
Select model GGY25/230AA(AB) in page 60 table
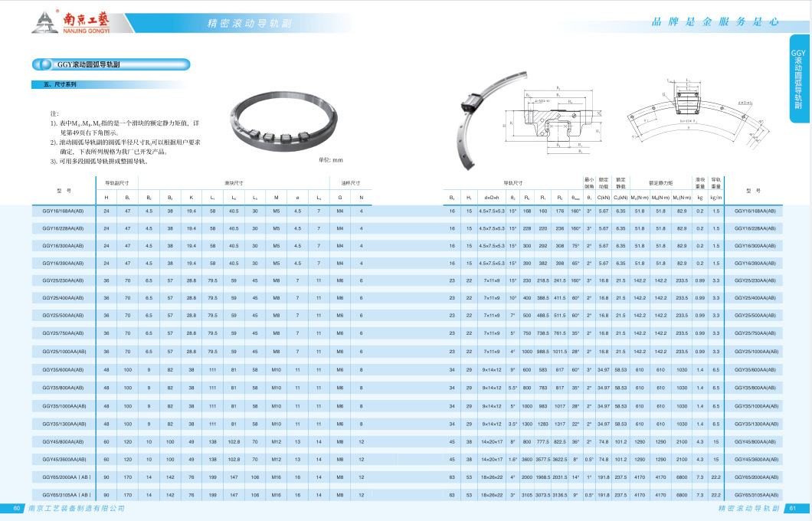[x=63, y=280]
